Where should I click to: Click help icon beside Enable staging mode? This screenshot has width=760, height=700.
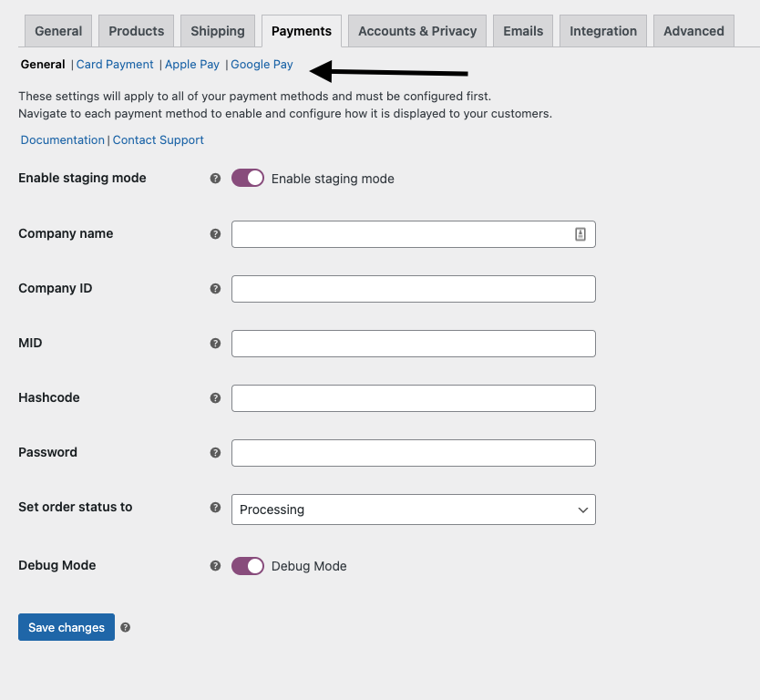(x=215, y=179)
